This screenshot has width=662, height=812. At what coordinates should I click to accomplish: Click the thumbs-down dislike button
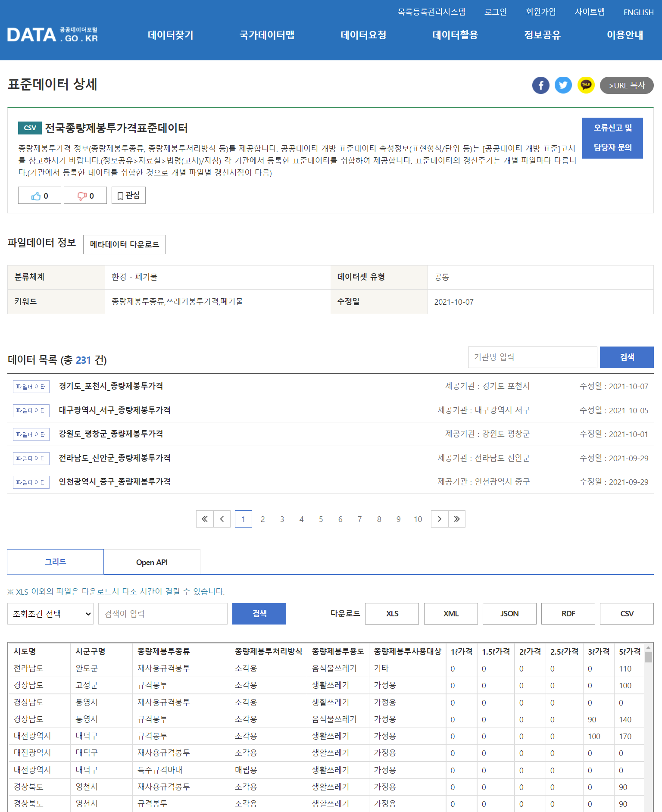[x=85, y=196]
